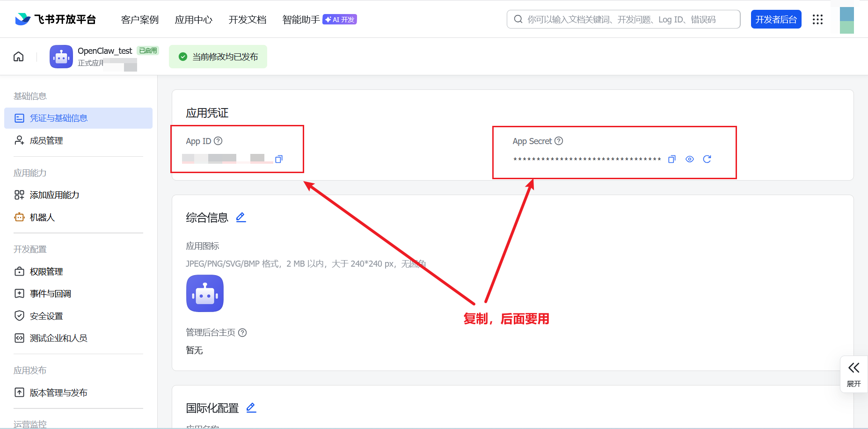Copy the App Secret using copy icon
The width and height of the screenshot is (868, 429).
tap(671, 159)
